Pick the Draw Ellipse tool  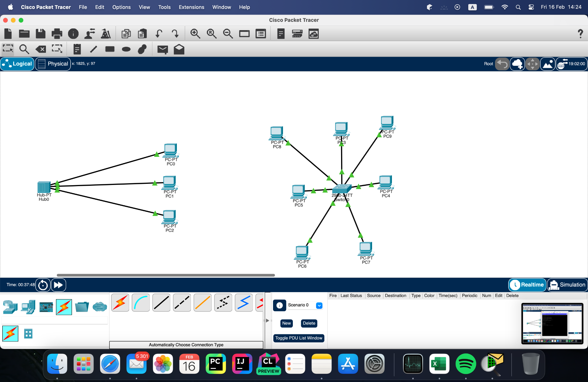(126, 49)
